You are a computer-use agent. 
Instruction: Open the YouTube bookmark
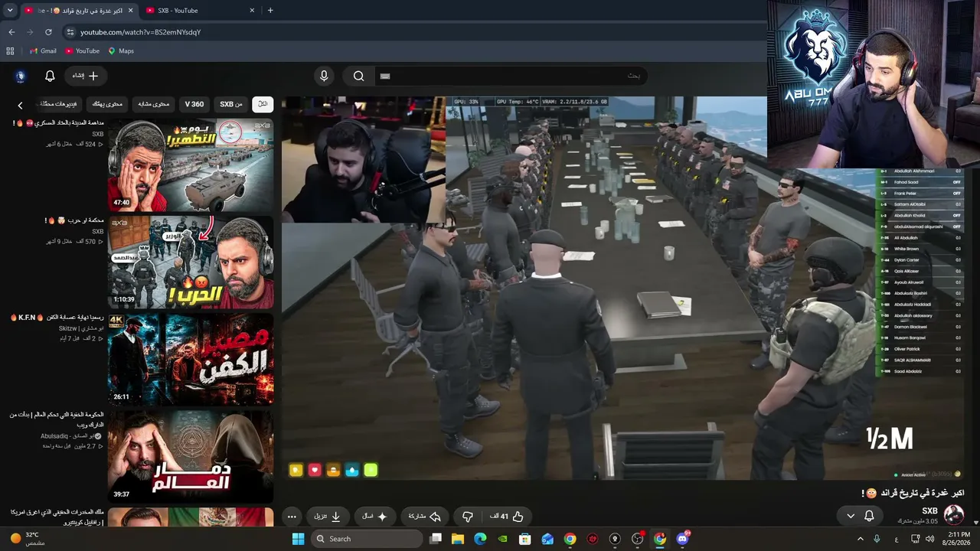point(83,51)
